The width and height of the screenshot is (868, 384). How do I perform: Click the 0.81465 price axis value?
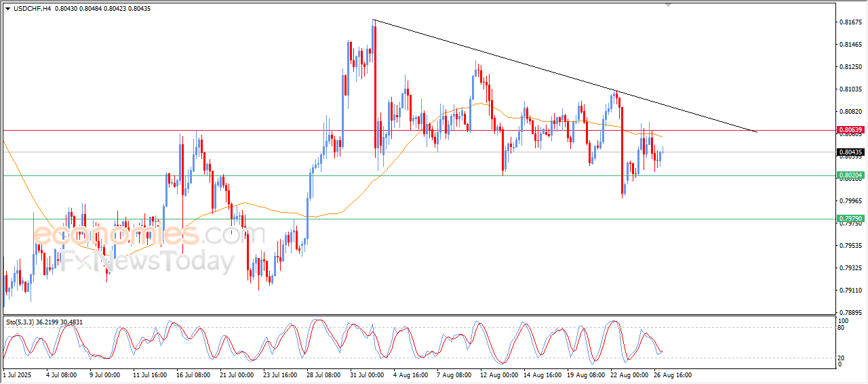(850, 45)
